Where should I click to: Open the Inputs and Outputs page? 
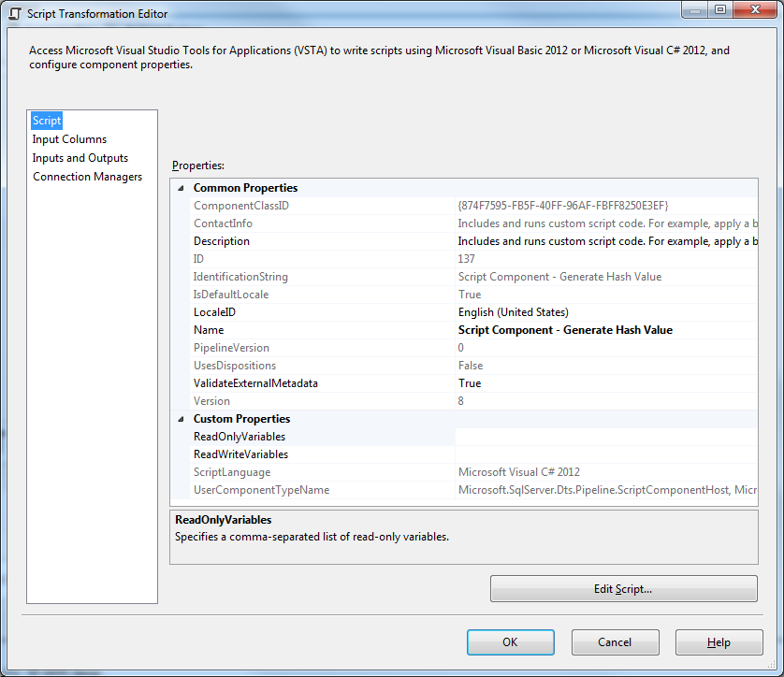pos(80,157)
